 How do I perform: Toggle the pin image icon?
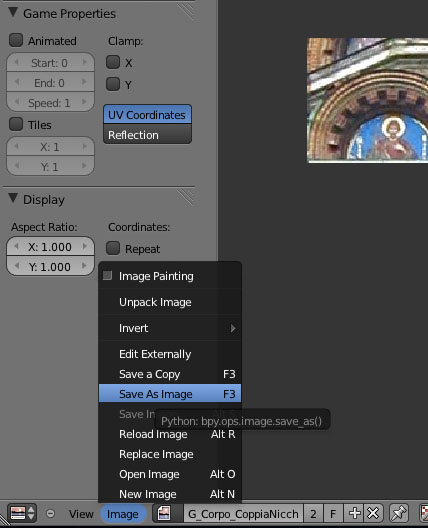[399, 514]
